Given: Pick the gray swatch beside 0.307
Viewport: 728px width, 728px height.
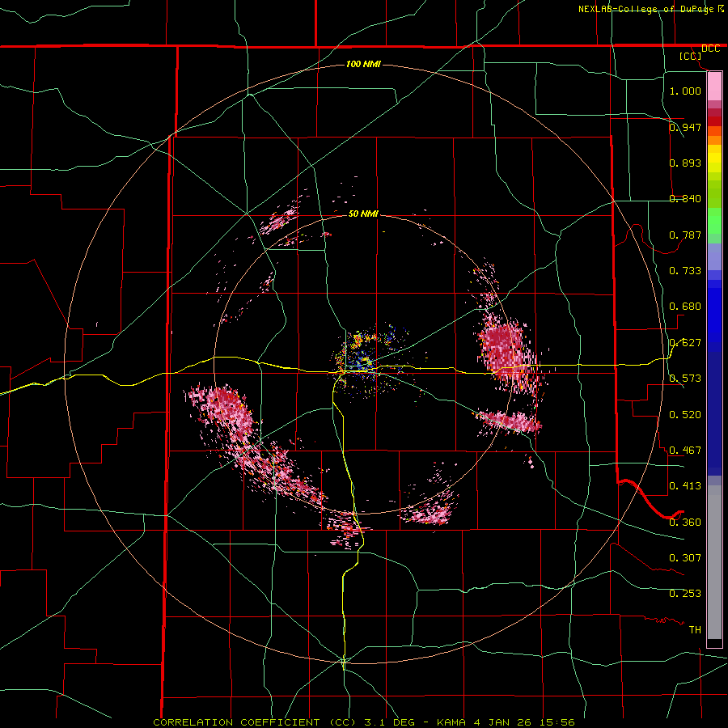Looking at the screenshot, I should [x=714, y=562].
